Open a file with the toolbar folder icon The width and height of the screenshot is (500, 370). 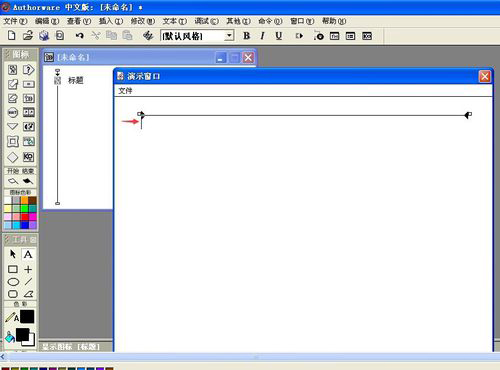point(28,35)
